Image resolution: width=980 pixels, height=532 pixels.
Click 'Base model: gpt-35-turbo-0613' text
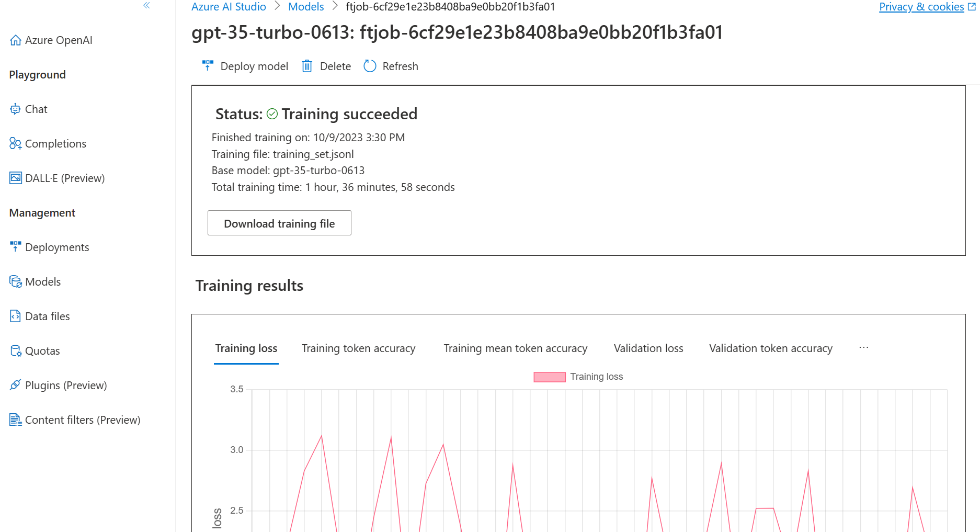click(x=288, y=171)
